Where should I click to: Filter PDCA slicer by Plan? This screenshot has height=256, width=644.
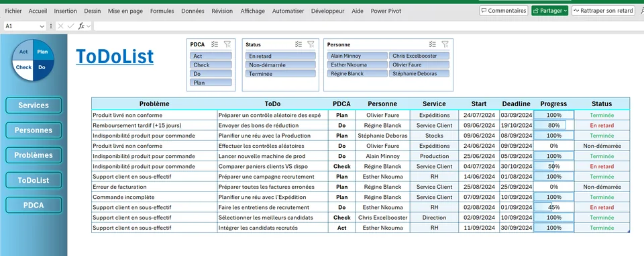coord(211,83)
